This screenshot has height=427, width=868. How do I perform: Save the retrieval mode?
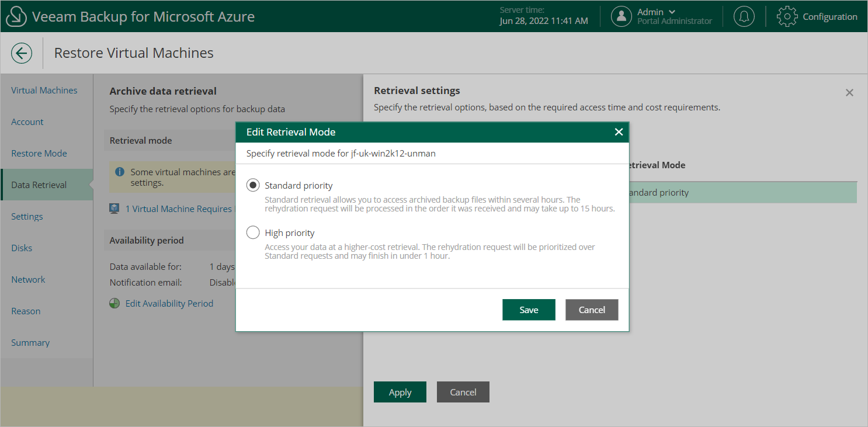(x=529, y=310)
